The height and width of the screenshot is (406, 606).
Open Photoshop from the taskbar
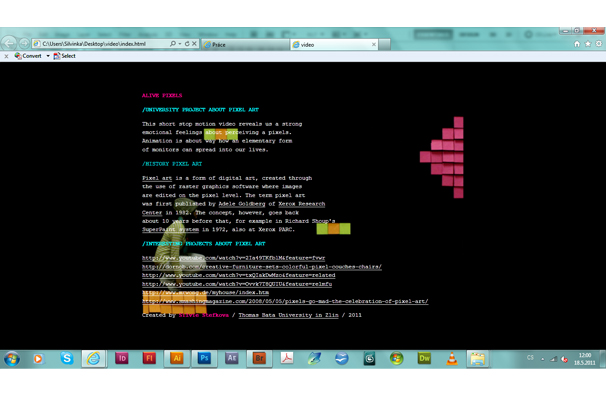point(204,358)
